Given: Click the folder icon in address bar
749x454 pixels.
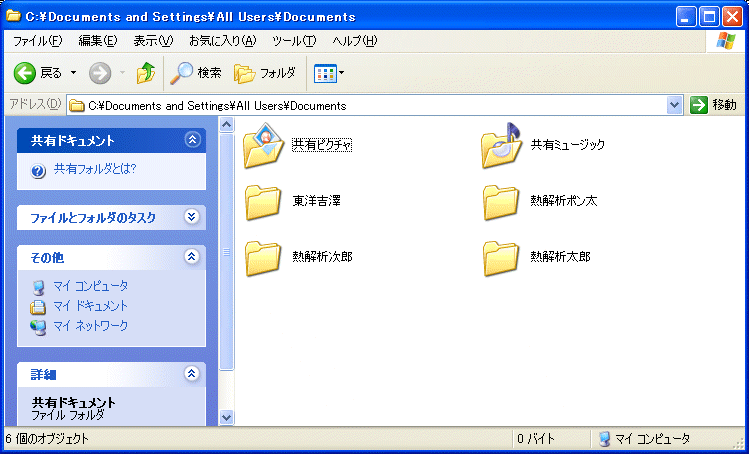Looking at the screenshot, I should coord(76,106).
